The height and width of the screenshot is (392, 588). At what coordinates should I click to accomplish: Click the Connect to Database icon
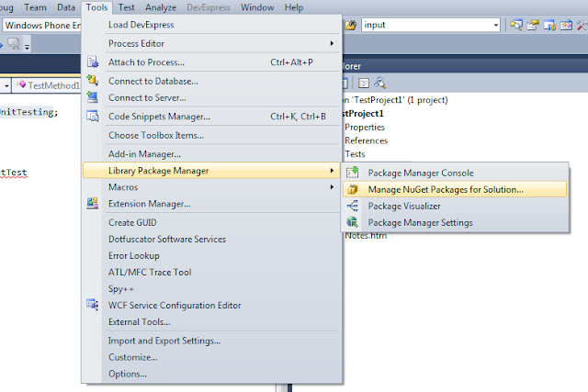pos(92,81)
